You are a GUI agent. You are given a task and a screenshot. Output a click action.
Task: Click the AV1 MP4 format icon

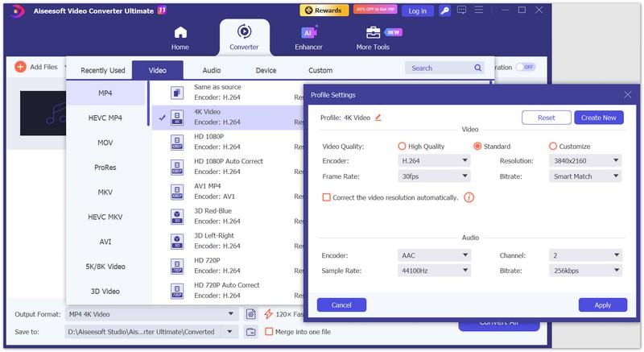point(177,192)
